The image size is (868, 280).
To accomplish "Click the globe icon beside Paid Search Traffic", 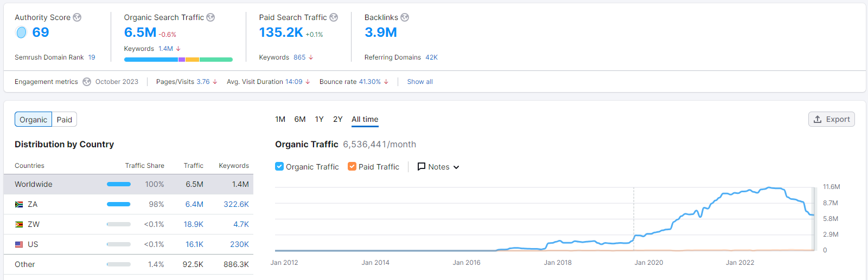I will click(334, 17).
